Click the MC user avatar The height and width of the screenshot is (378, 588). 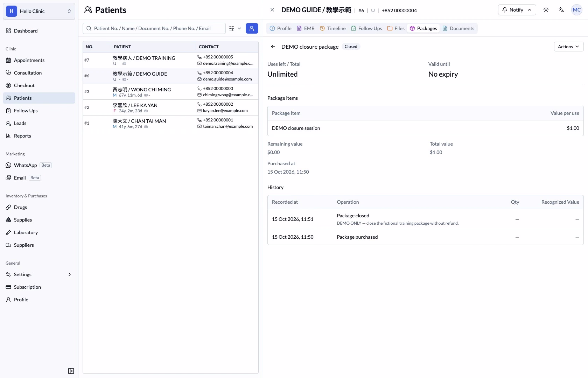point(577,10)
